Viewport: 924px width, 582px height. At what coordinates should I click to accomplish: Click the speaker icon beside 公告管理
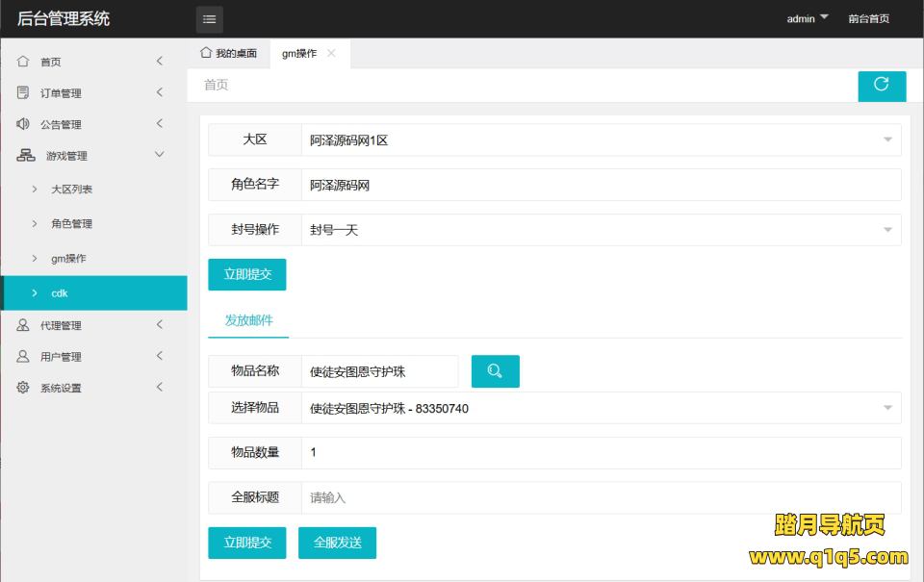pos(23,124)
